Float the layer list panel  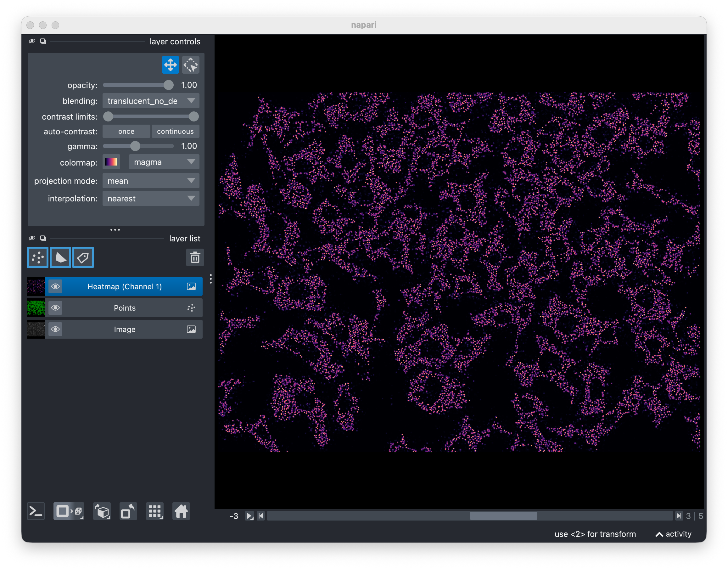(43, 238)
